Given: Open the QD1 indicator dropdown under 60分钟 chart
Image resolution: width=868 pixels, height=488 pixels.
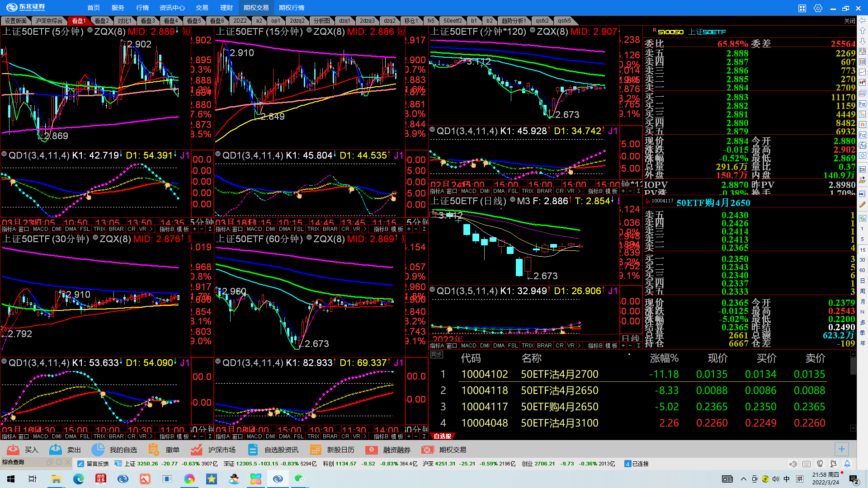Looking at the screenshot, I should tap(218, 361).
